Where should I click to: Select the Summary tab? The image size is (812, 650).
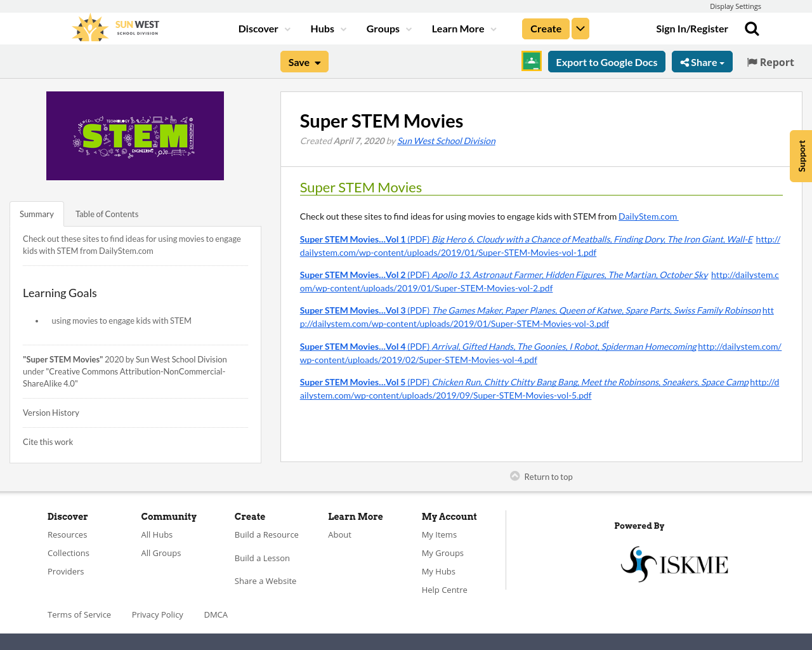click(36, 213)
